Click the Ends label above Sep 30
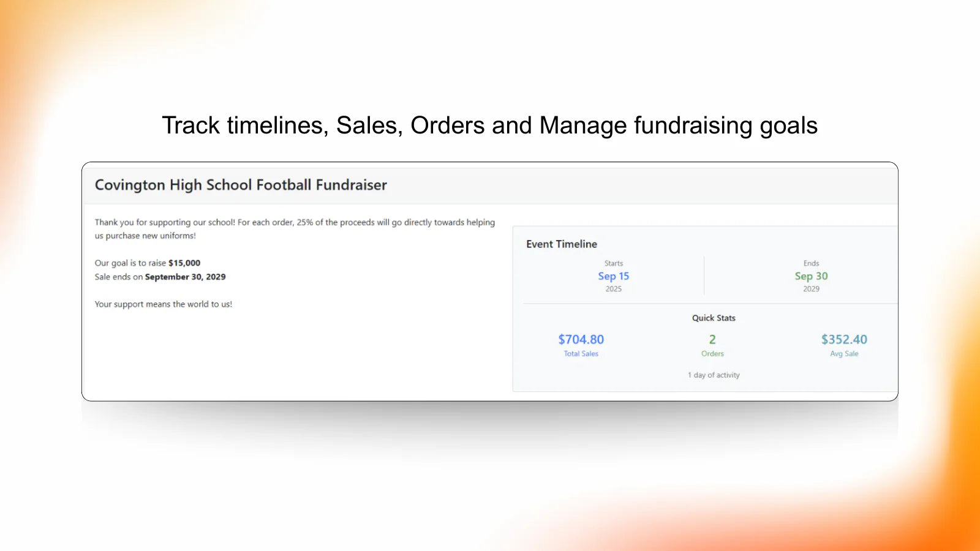The width and height of the screenshot is (980, 551). click(x=811, y=263)
